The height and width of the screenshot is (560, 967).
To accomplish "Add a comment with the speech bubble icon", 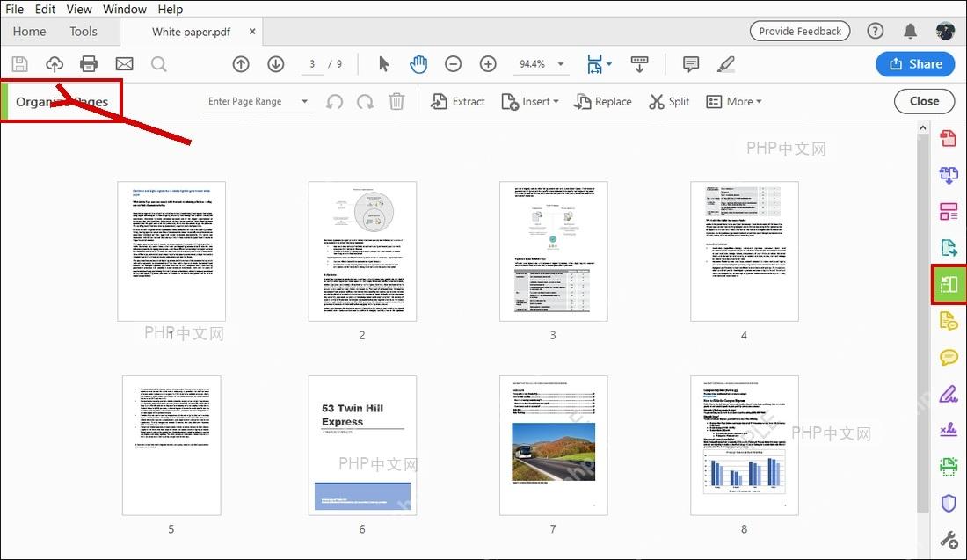I will (691, 64).
